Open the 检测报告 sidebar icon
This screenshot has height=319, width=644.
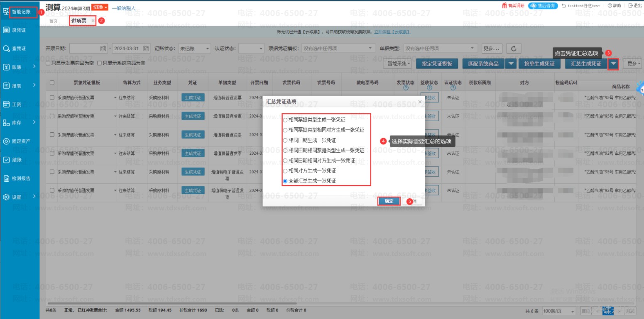tap(6, 178)
